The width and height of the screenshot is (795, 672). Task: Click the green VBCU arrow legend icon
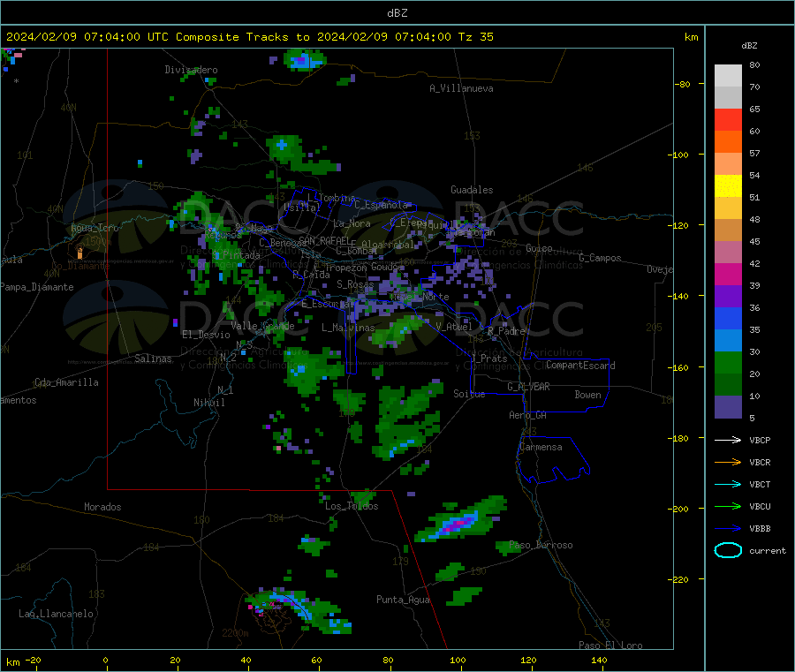pos(728,506)
